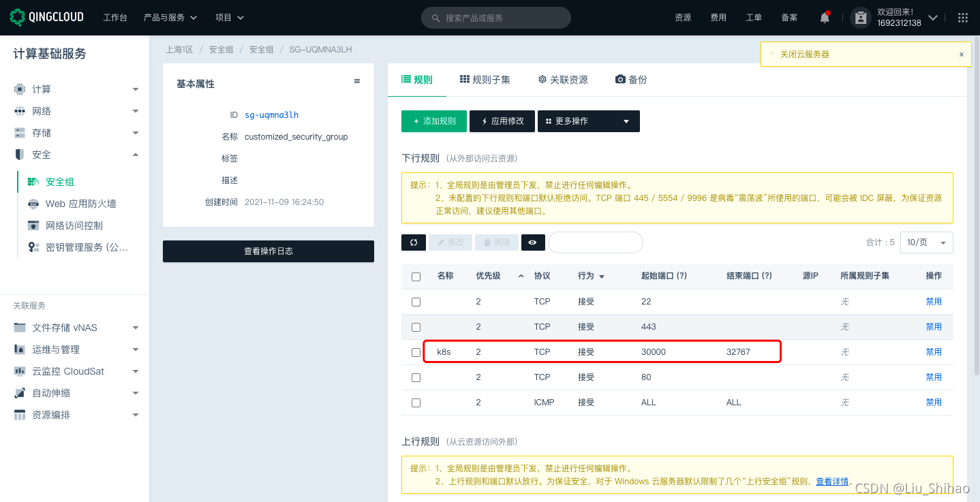Check the box for port 80 rule
This screenshot has width=980, height=502.
pyautogui.click(x=416, y=377)
